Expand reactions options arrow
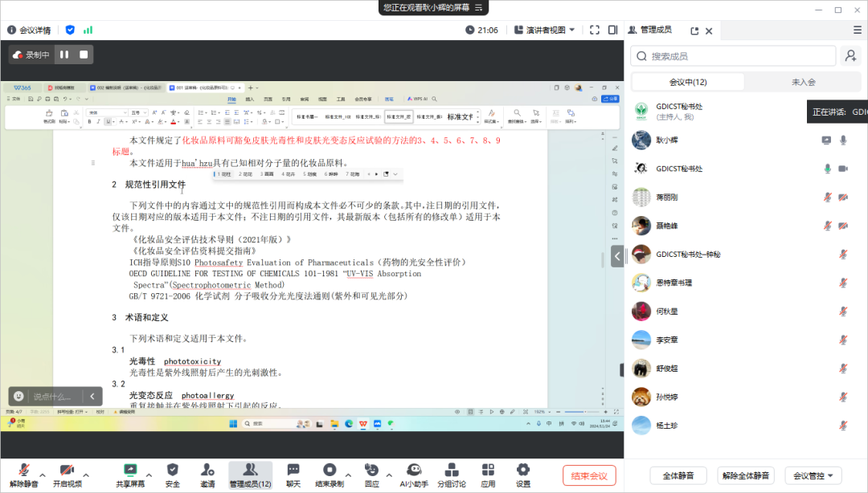Screen dimensions: 868x493 click(389, 475)
